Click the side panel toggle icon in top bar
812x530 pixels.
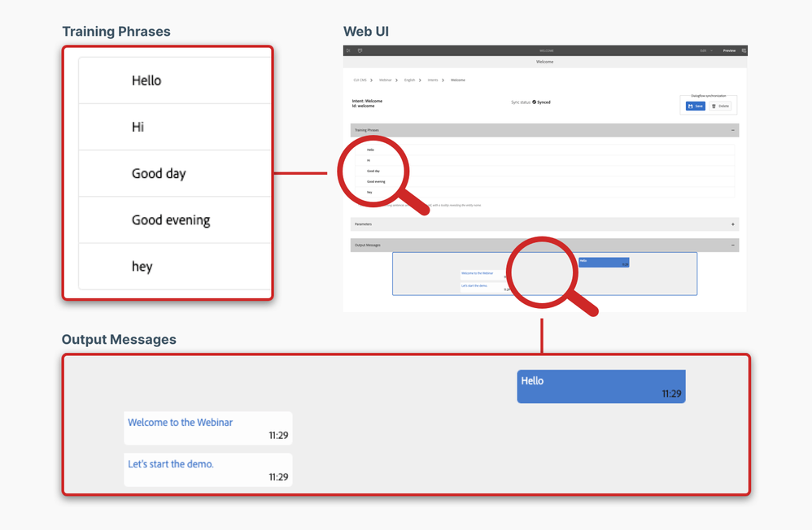coord(348,50)
